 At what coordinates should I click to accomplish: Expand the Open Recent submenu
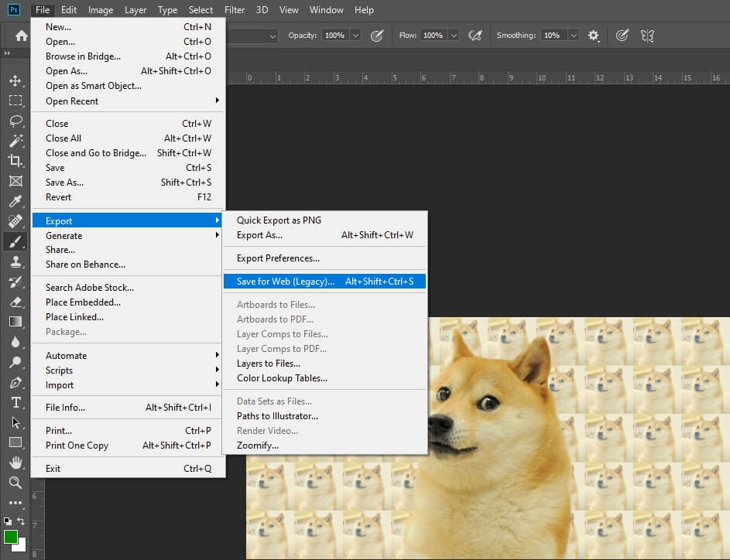tap(127, 101)
